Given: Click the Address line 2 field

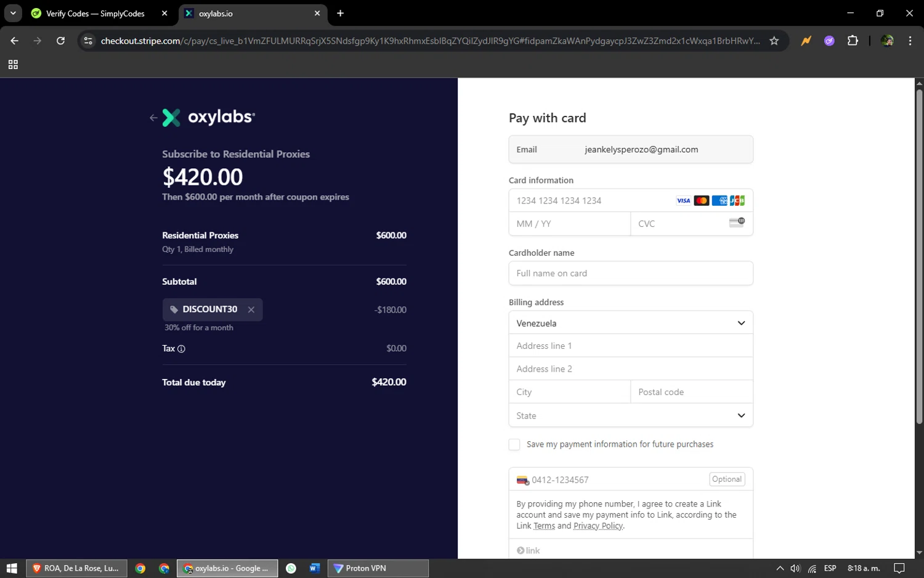Looking at the screenshot, I should [631, 369].
